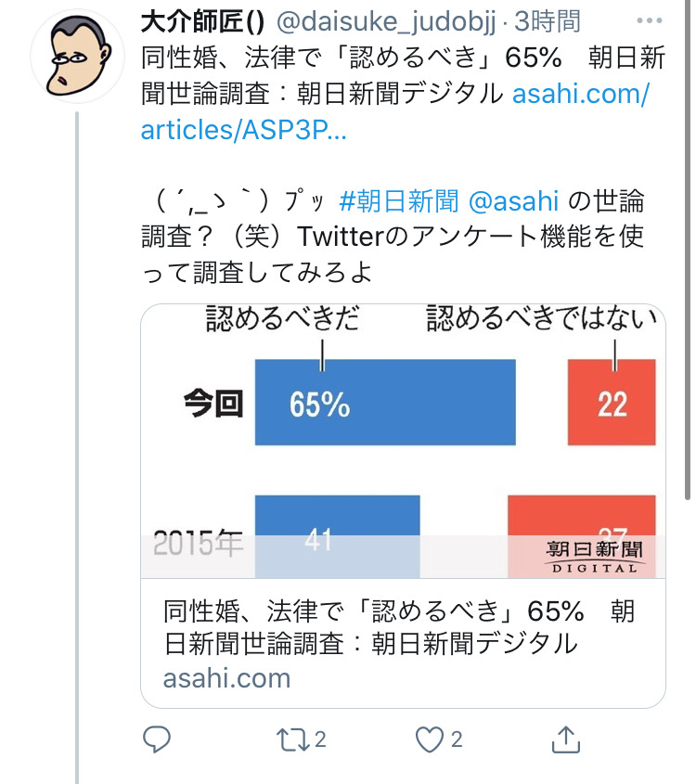Click the vertical scrollbar on right edge
The width and height of the screenshot is (696, 784).
[688, 250]
